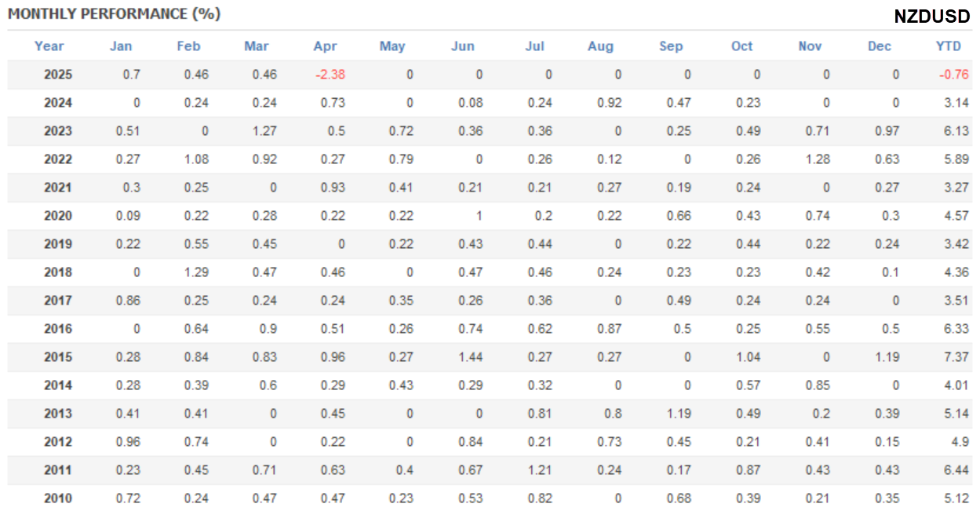Click the Apr column header

pyautogui.click(x=325, y=46)
